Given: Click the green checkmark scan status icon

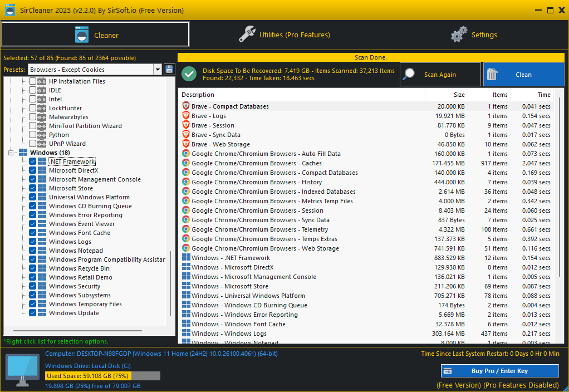Looking at the screenshot, I should (x=189, y=74).
